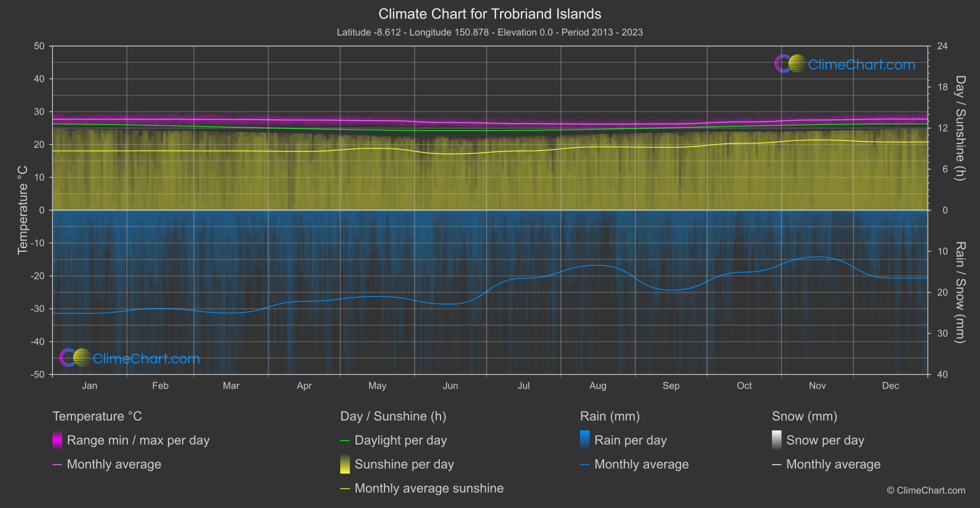Click the Jan month label

coord(90,385)
